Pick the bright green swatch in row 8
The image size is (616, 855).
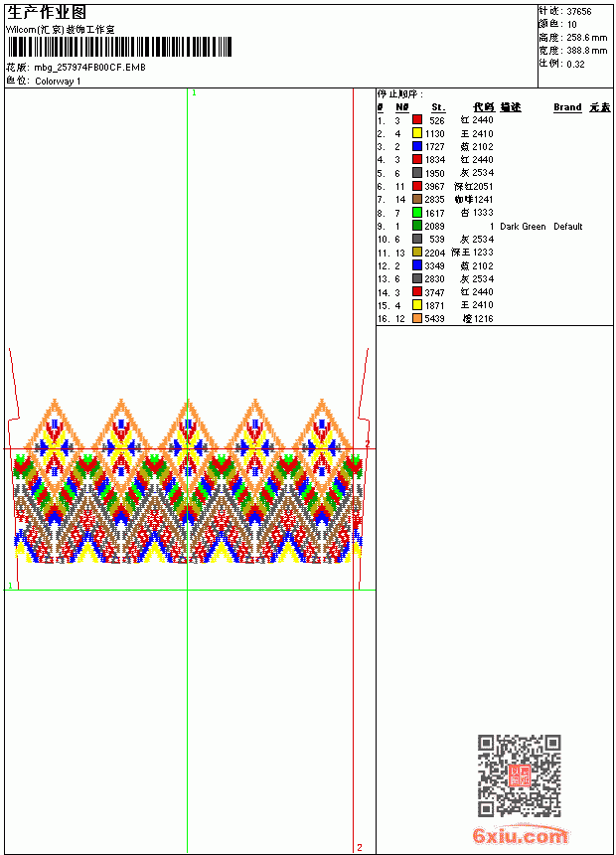[417, 212]
